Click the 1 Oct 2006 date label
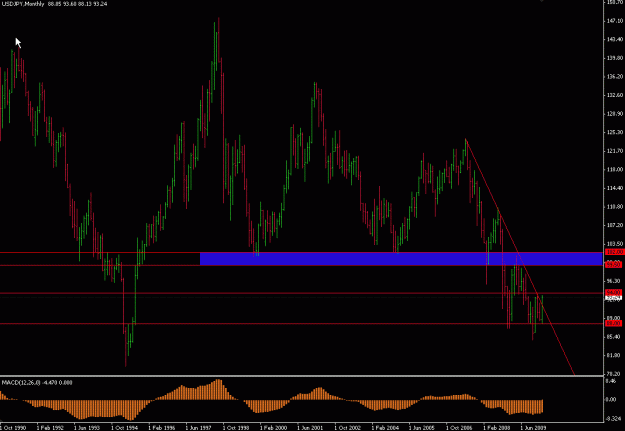Image resolution: width=625 pixels, height=431 pixels. click(460, 428)
